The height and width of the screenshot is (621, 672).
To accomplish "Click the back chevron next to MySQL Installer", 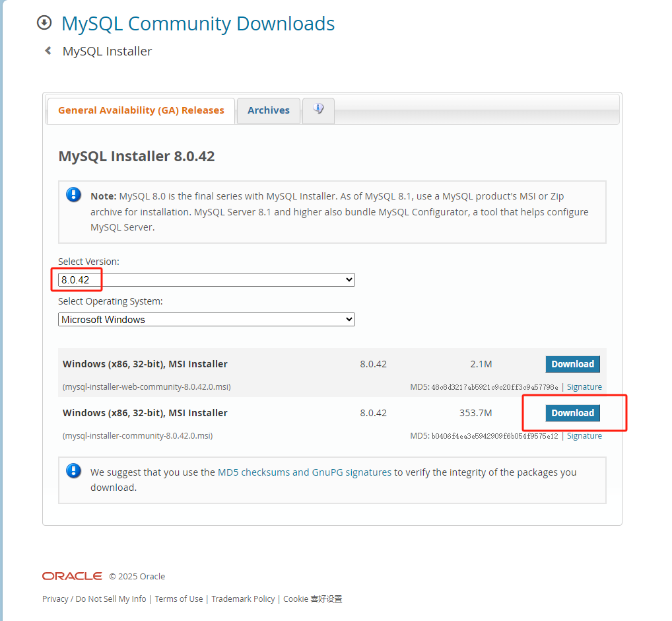I will pyautogui.click(x=48, y=51).
